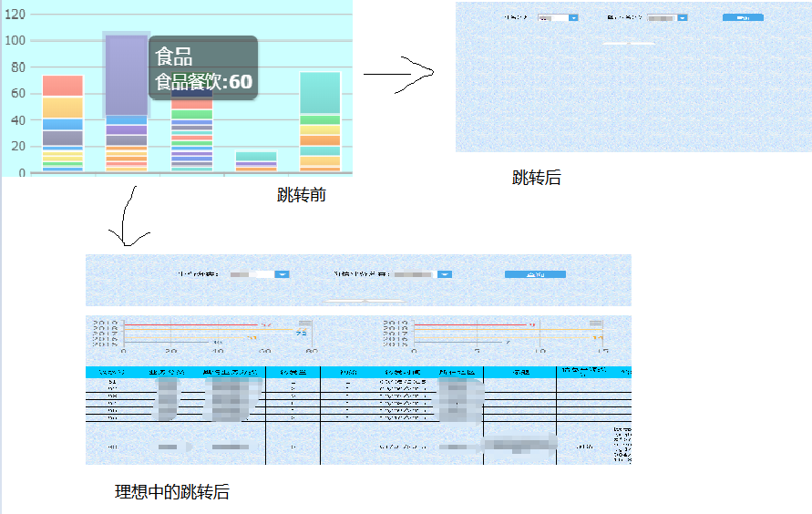This screenshot has height=514, width=812.
Task: Click the y-axis label 80
Action: (x=17, y=67)
